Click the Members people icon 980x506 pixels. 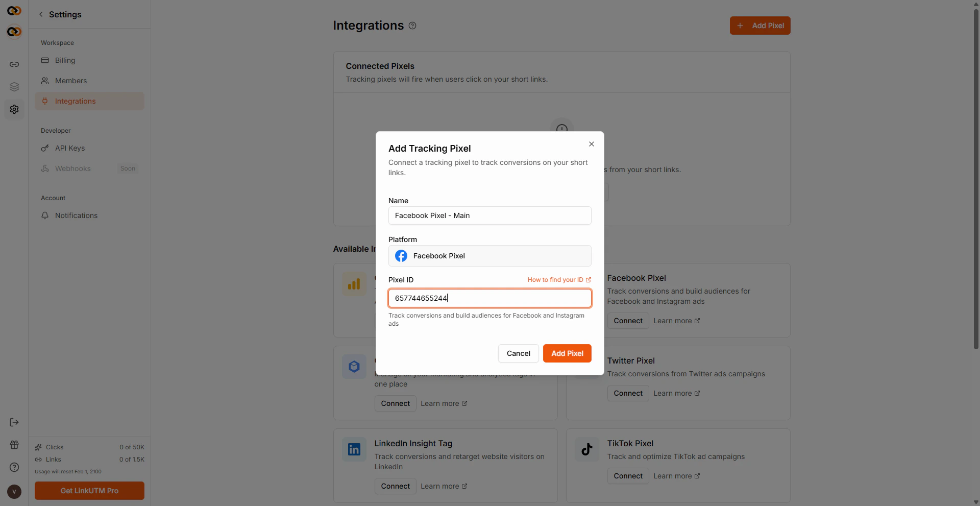point(45,81)
